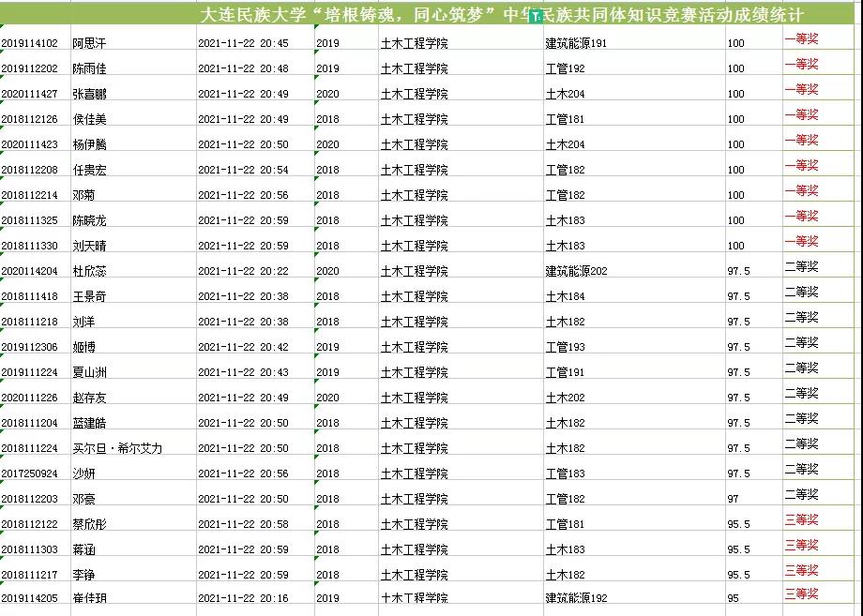
Task: Select the timestamp 2021-11-22 20:43
Action: (243, 372)
